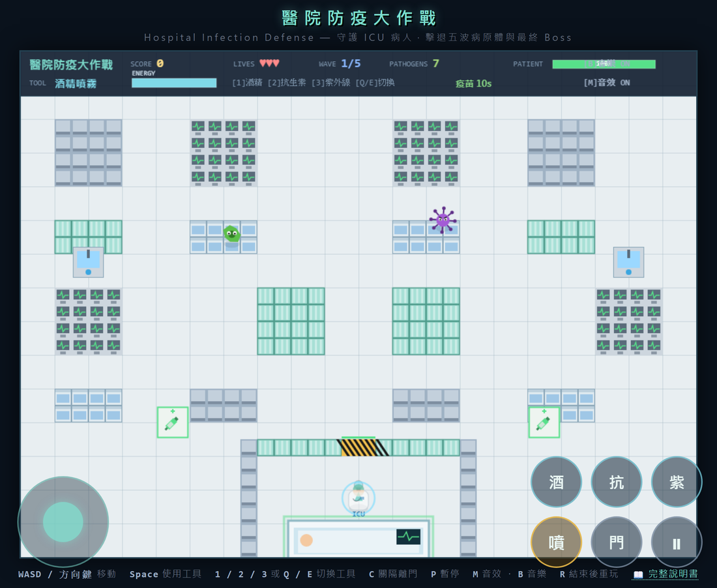The height and width of the screenshot is (588, 717).
Task: Click the 酒精噴霧 current tool label
Action: click(76, 83)
